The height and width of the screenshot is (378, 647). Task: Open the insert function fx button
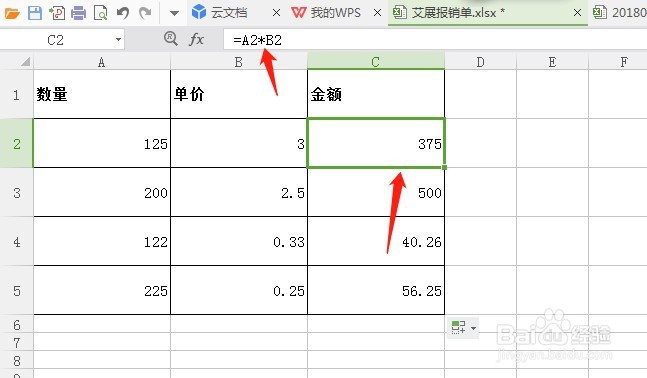coord(196,40)
